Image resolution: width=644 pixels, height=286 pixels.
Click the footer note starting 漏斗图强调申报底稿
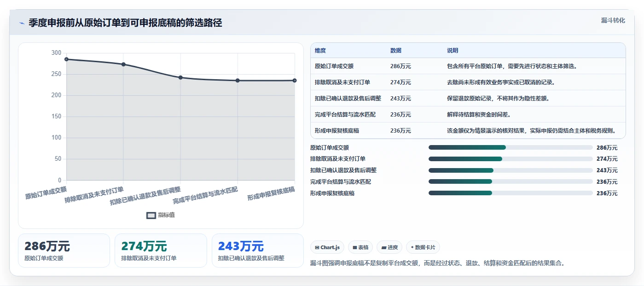pyautogui.click(x=438, y=263)
